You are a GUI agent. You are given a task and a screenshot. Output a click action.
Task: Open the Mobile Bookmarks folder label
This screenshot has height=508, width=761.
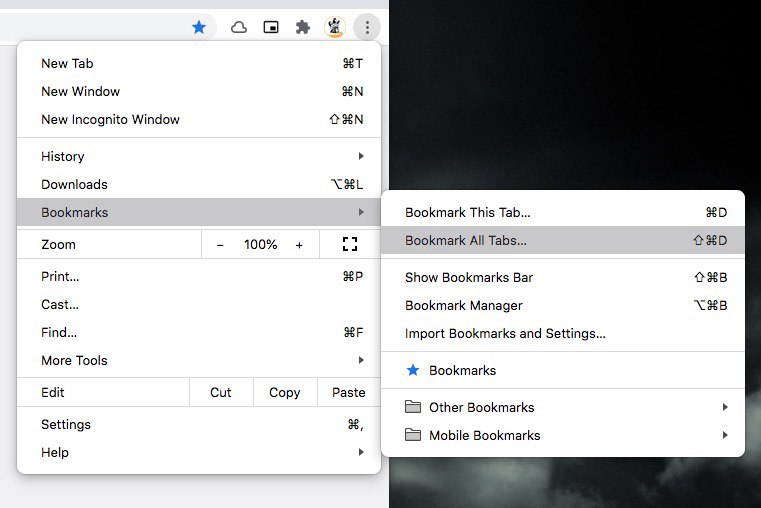click(x=484, y=436)
